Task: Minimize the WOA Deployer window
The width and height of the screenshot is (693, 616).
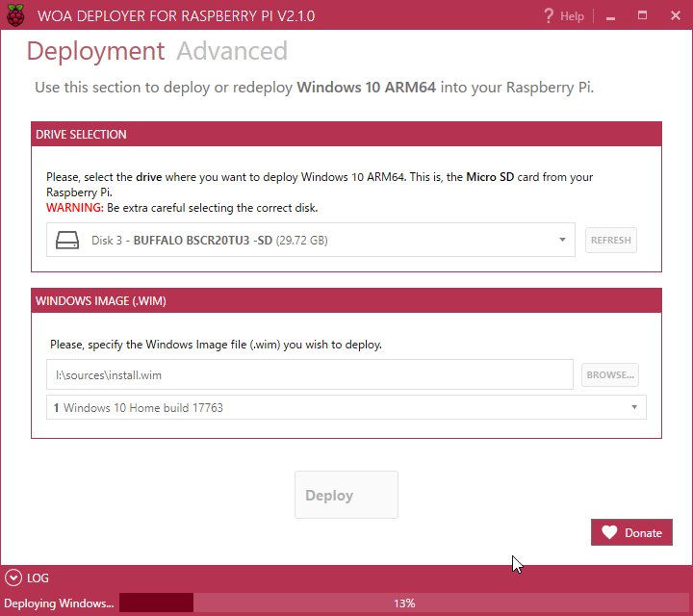Action: click(x=611, y=16)
